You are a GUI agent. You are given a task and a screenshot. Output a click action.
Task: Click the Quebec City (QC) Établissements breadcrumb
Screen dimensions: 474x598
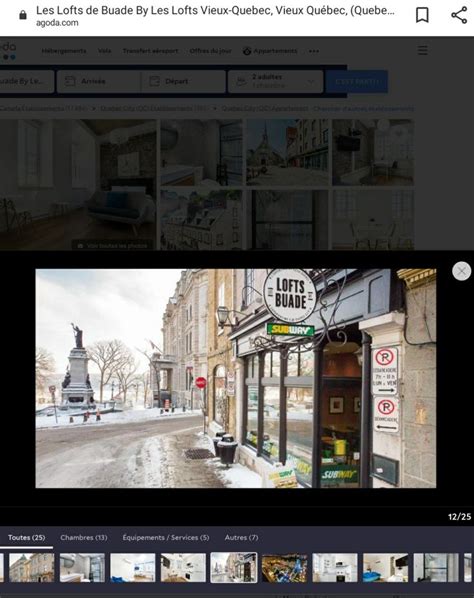154,109
